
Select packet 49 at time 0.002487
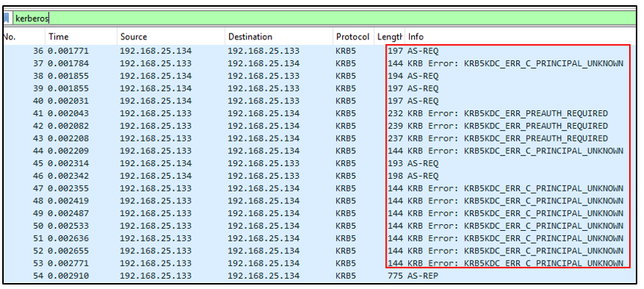coord(320,213)
